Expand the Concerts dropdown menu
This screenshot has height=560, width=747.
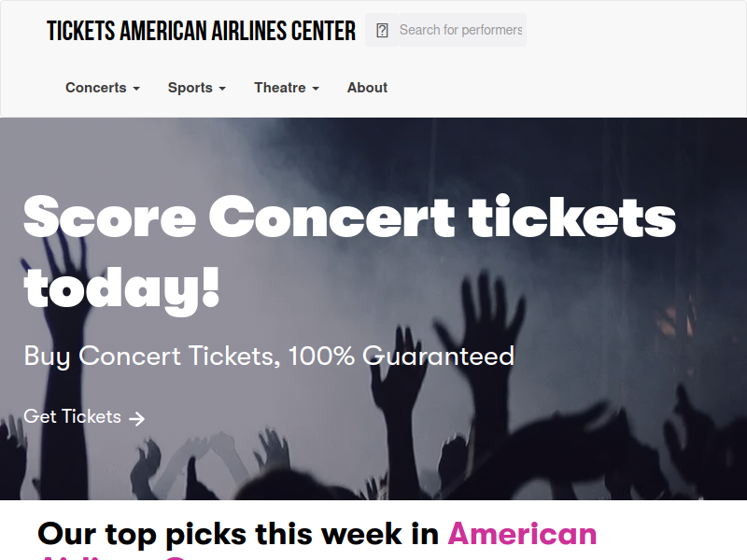(103, 88)
